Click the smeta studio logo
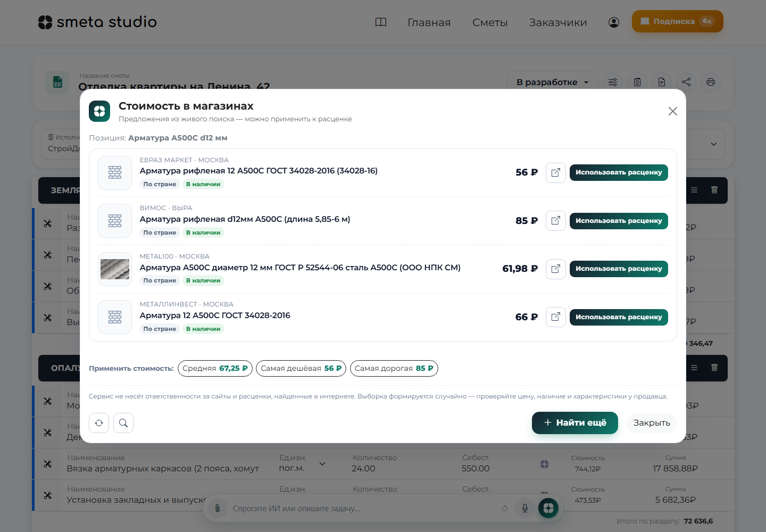This screenshot has height=532, width=766. click(x=97, y=22)
